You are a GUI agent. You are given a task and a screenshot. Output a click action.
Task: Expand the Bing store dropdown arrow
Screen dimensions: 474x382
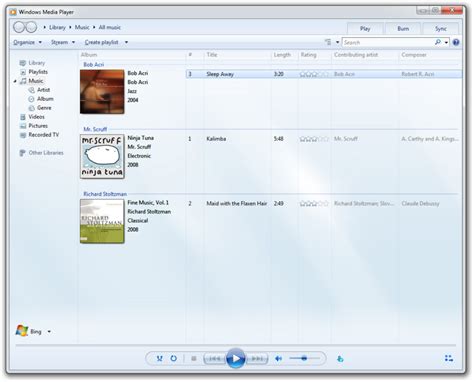click(49, 332)
